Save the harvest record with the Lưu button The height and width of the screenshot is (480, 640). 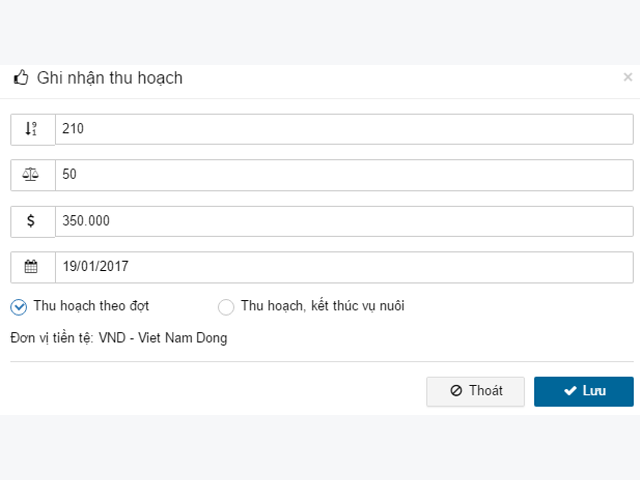[584, 391]
